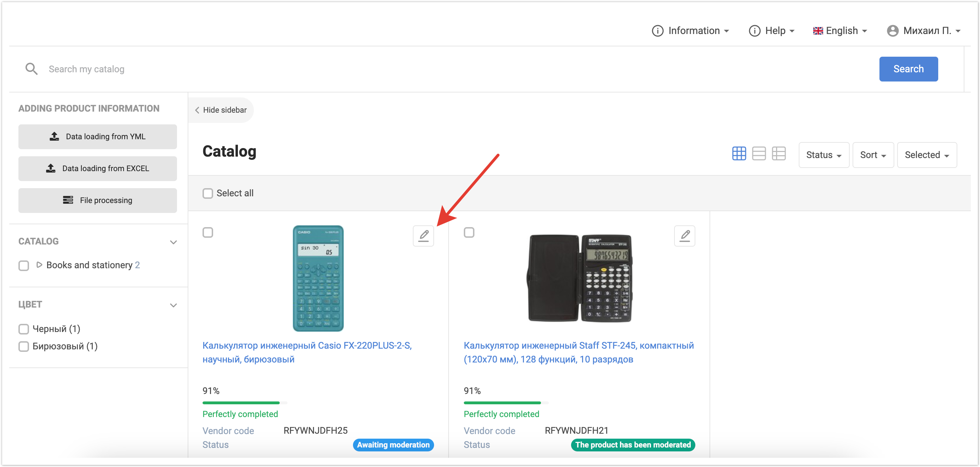Screen dimensions: 980x467
Task: Click the pencil edit icon on Casio calculator
Action: [x=423, y=236]
